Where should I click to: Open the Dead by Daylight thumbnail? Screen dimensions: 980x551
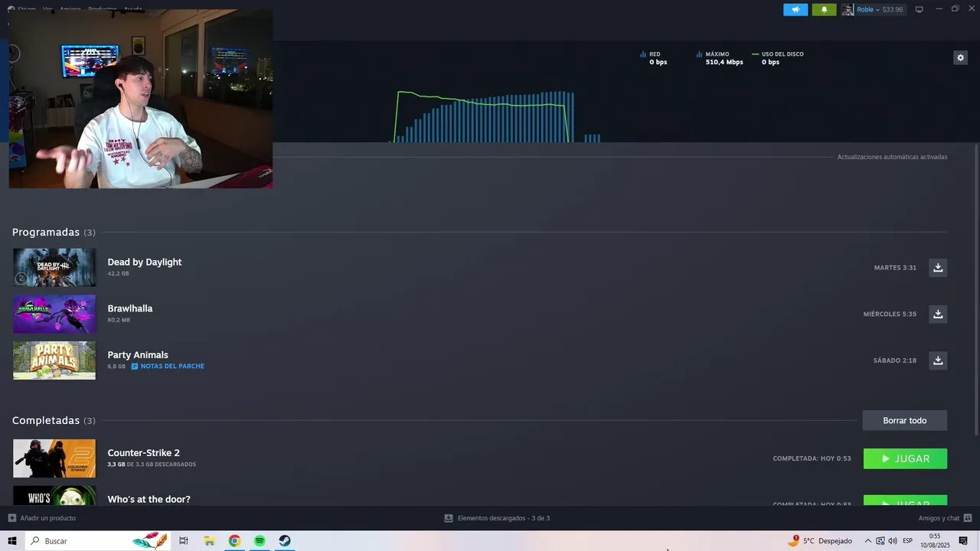pyautogui.click(x=54, y=267)
